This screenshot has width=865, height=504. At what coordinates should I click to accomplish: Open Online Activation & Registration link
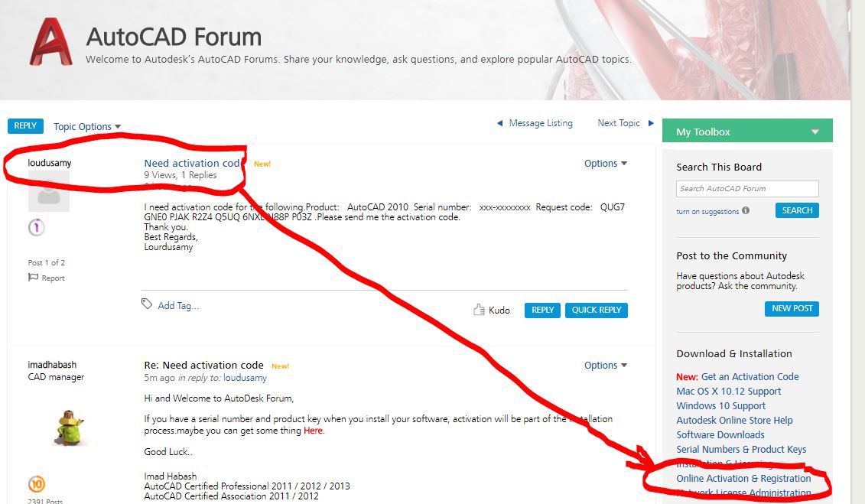743,478
